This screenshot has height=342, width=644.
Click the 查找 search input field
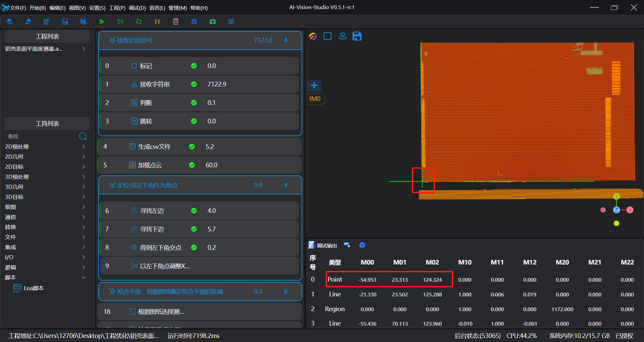pyautogui.click(x=42, y=136)
